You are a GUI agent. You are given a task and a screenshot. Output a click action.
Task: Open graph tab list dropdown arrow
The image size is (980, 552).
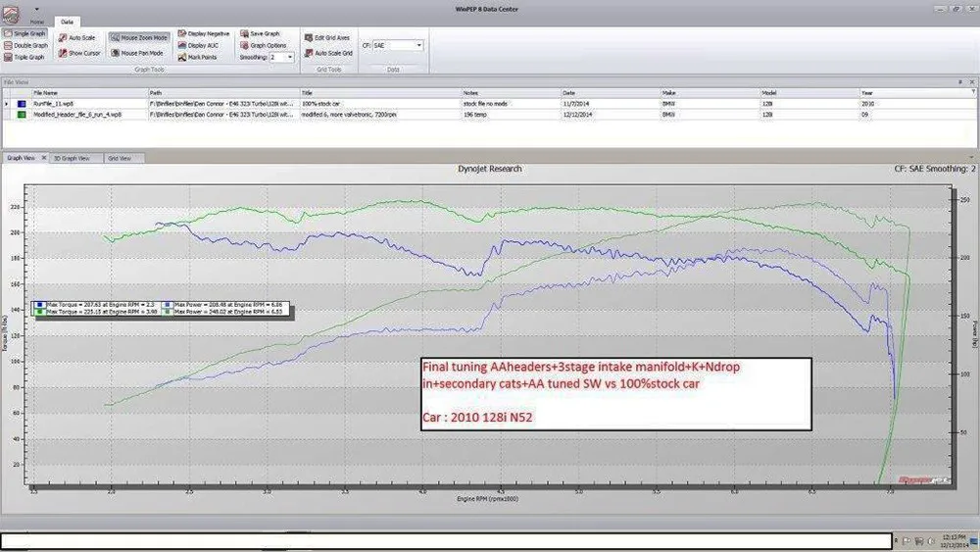(971, 158)
